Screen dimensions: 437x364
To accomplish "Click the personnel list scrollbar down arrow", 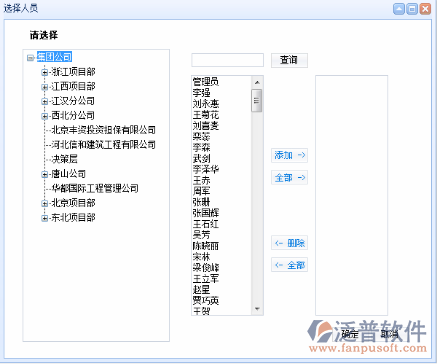I will [x=257, y=309].
